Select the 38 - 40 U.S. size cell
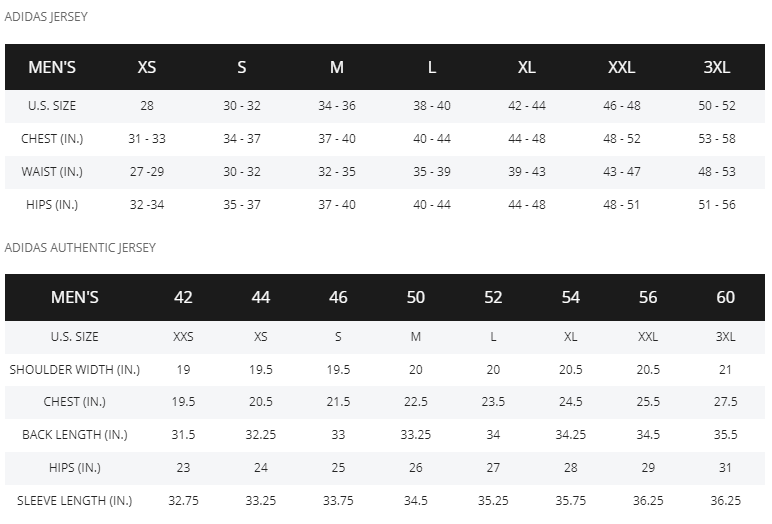 432,105
